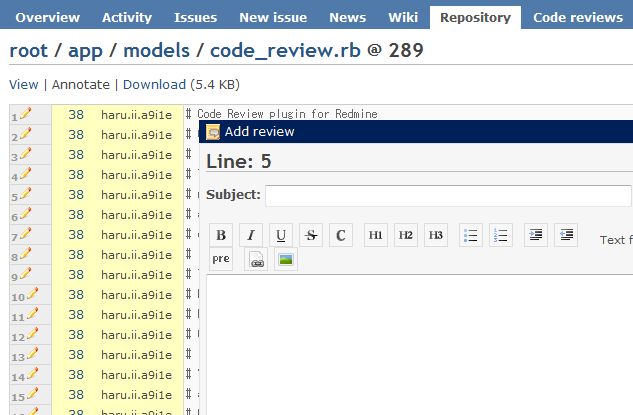633x415 pixels.
Task: Toggle bold formatting in review editor
Action: tap(221, 235)
